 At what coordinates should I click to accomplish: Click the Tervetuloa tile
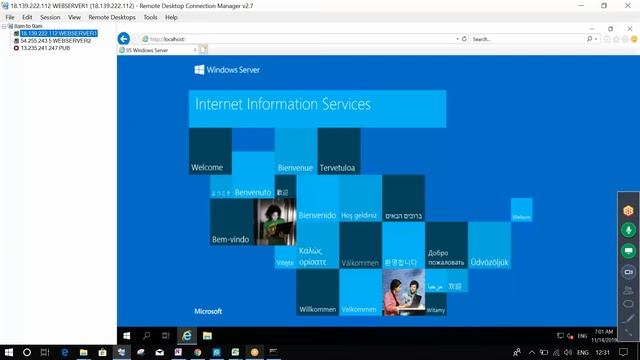coord(339,151)
